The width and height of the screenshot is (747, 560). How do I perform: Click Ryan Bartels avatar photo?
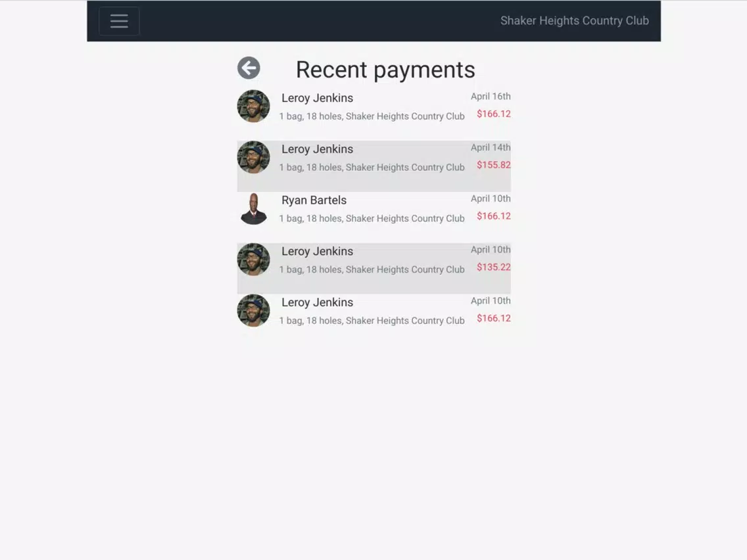[253, 208]
